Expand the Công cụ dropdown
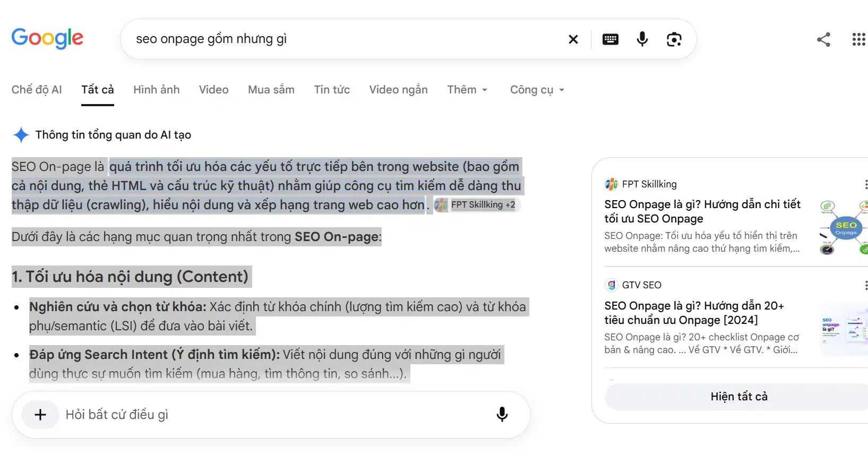The width and height of the screenshot is (868, 463). [537, 90]
